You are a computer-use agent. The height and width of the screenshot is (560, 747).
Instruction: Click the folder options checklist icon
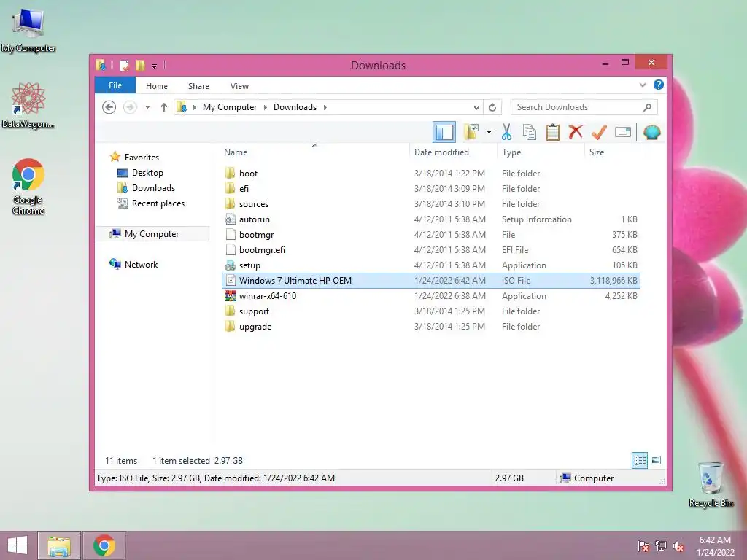point(471,132)
